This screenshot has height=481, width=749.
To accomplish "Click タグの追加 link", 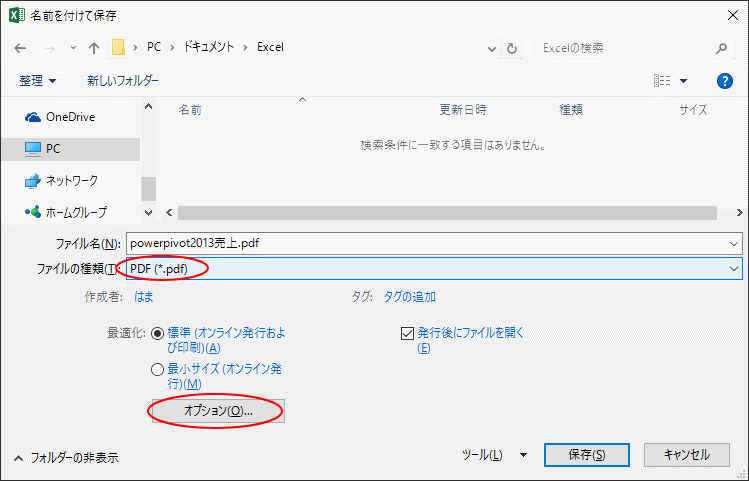I will 409,297.
